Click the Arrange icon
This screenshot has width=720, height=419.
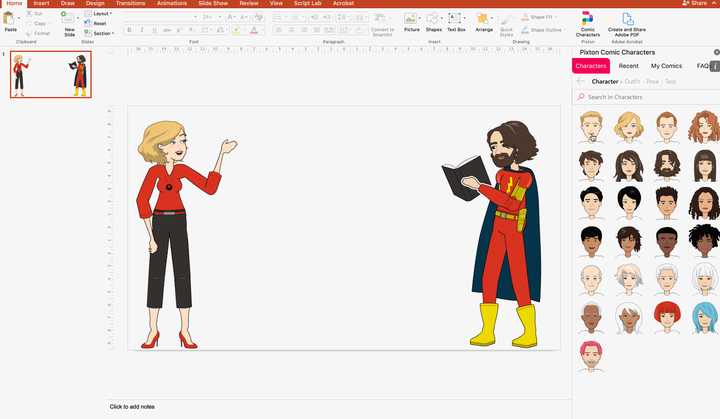[x=482, y=19]
